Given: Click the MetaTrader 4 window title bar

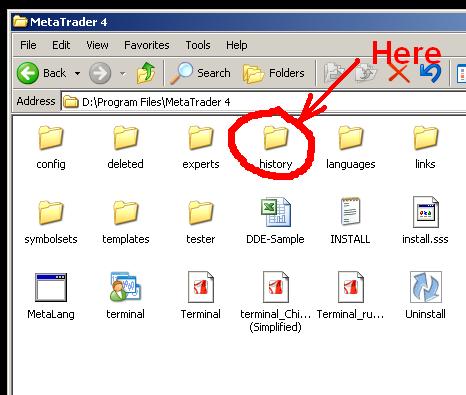Looking at the screenshot, I should 238,22.
